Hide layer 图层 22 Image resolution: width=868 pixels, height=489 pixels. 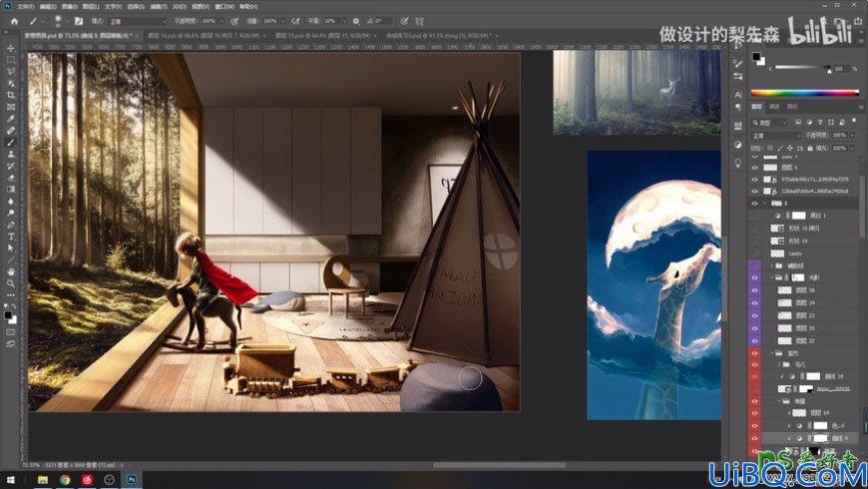click(754, 340)
